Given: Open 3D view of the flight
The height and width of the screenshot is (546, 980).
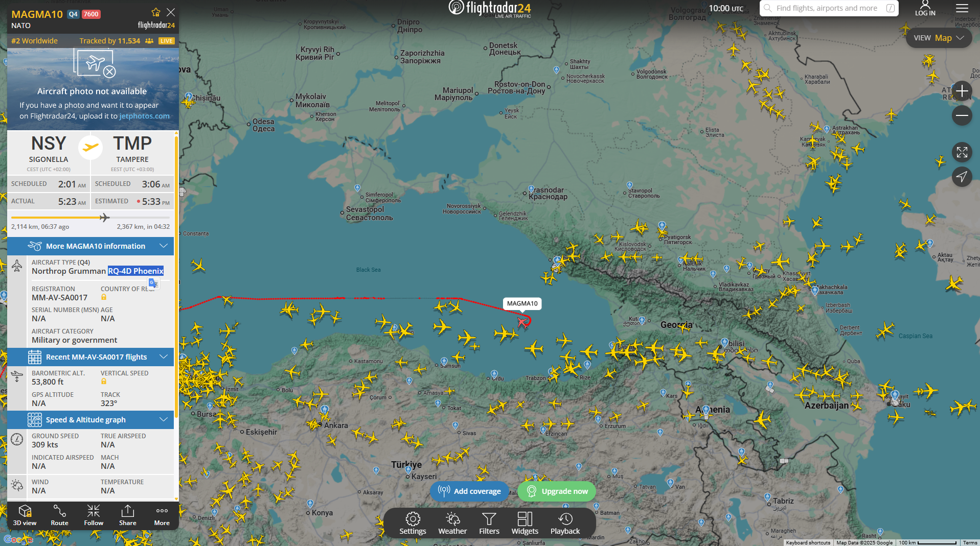Looking at the screenshot, I should tap(25, 515).
